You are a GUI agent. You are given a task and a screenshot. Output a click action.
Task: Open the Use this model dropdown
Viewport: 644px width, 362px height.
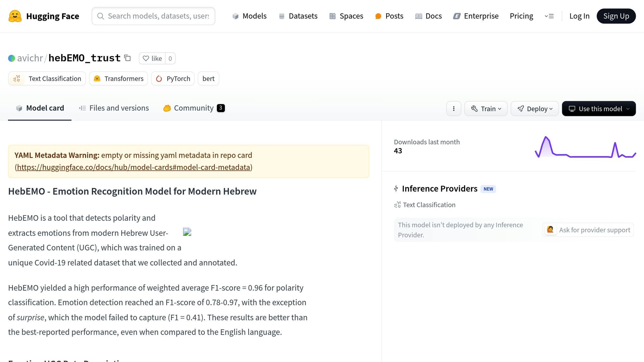point(599,109)
